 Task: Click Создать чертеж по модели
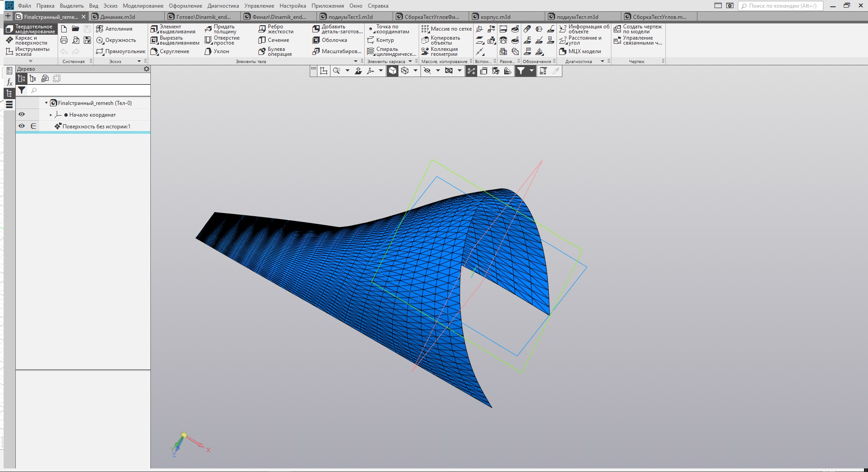click(638, 29)
